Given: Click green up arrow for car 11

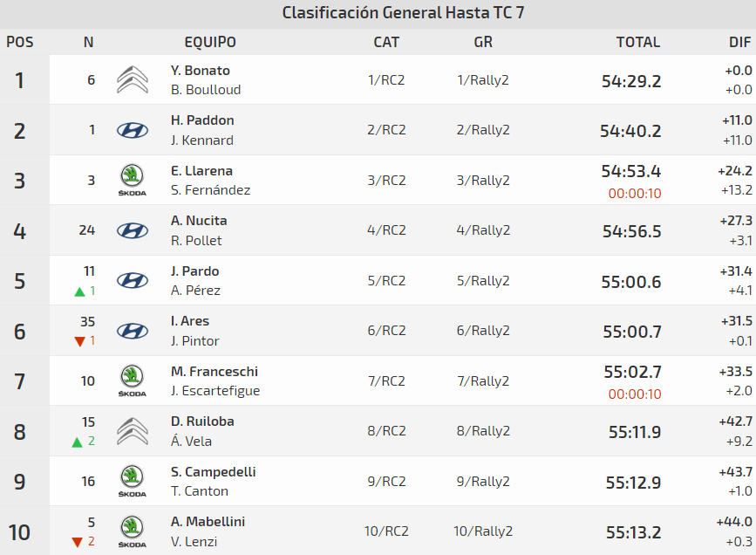Looking at the screenshot, I should click(x=79, y=291).
